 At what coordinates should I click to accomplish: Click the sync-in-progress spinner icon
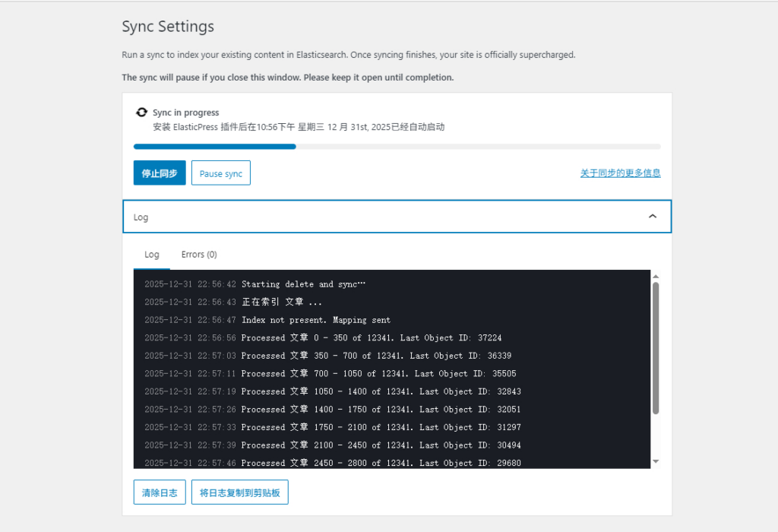(x=141, y=112)
